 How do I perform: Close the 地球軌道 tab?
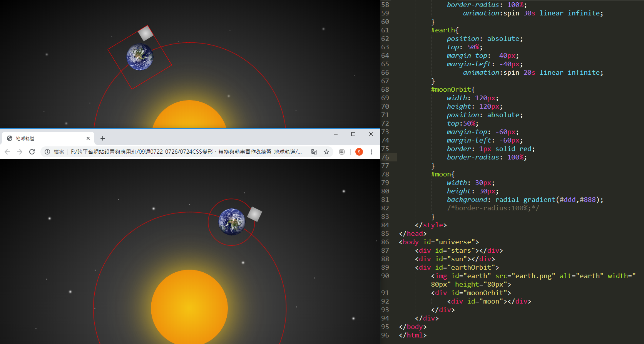click(x=88, y=138)
